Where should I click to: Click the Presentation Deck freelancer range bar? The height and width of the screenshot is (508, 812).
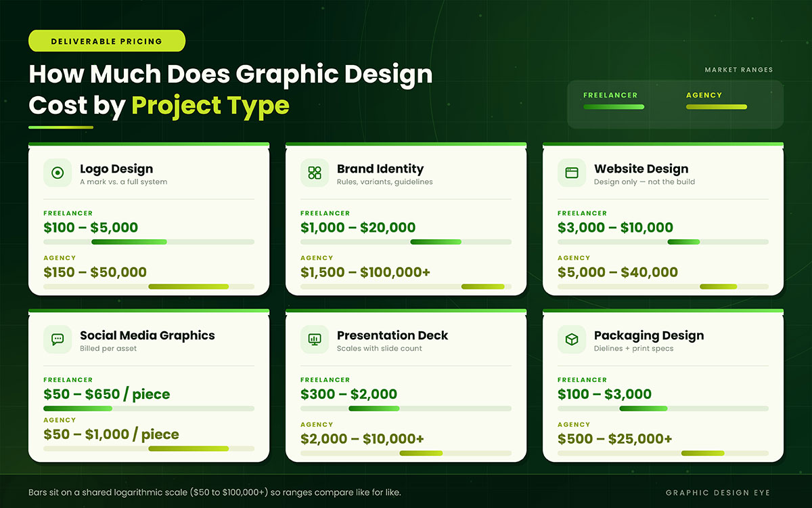(x=374, y=408)
